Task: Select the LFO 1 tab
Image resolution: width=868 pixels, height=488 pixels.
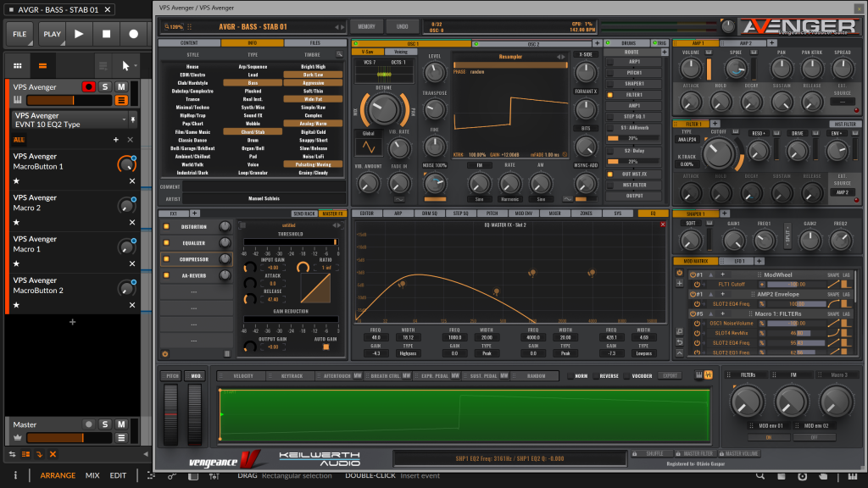Action: [x=739, y=261]
